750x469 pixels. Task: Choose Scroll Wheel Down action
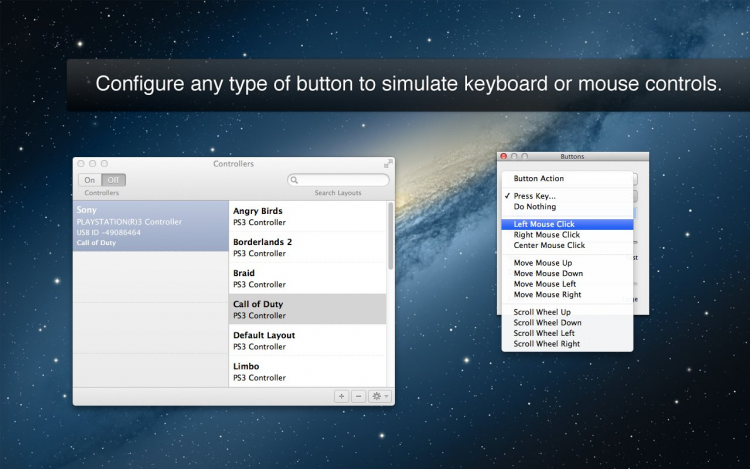567,323
